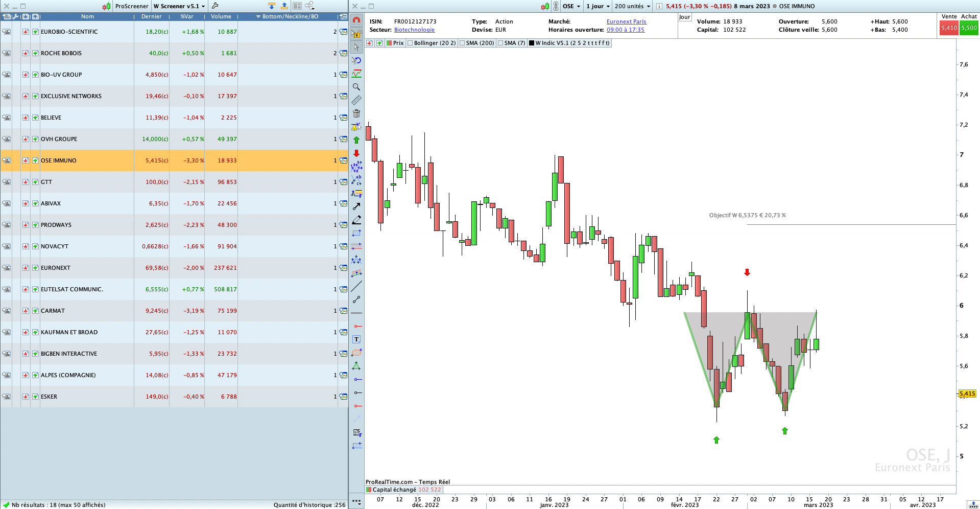Select the alert bell tool
This screenshot has height=509, width=980.
click(356, 127)
